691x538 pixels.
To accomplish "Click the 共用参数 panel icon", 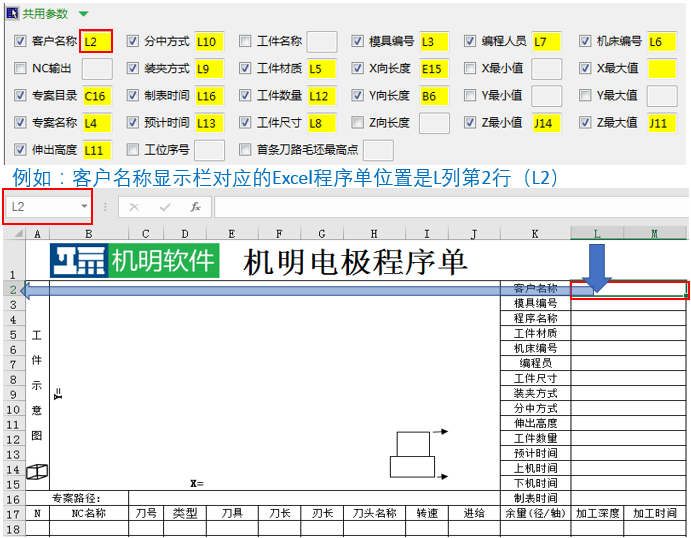I will tap(12, 14).
